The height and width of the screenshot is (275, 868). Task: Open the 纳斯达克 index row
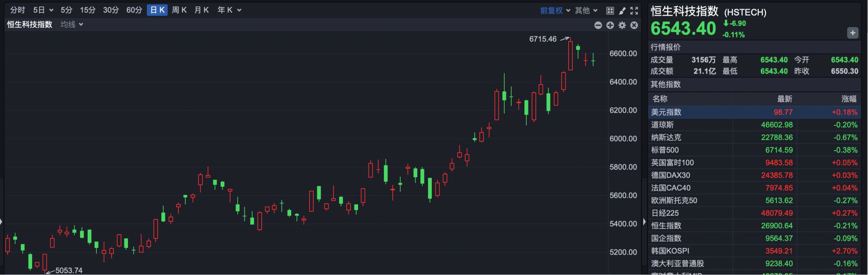(666, 137)
